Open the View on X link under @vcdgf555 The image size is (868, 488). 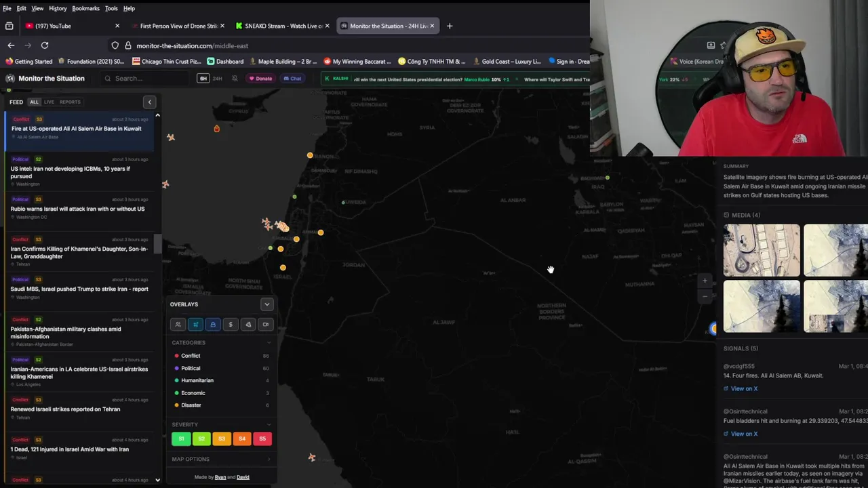click(741, 388)
